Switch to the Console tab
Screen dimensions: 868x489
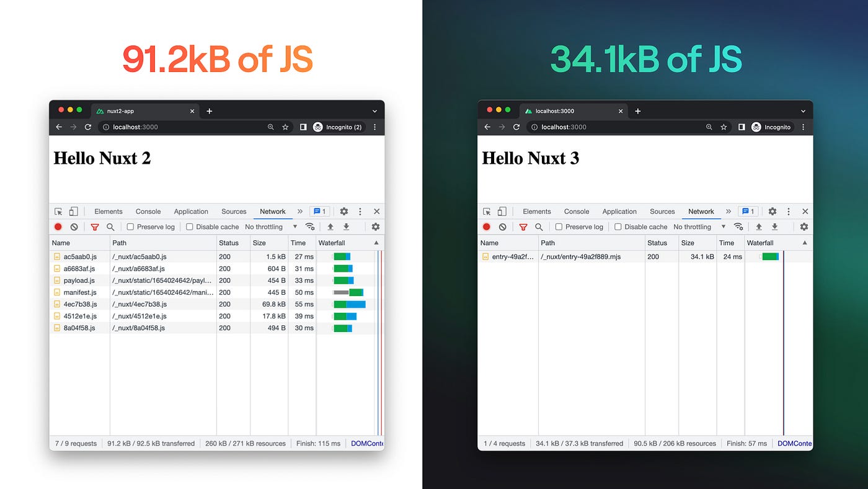pyautogui.click(x=148, y=211)
